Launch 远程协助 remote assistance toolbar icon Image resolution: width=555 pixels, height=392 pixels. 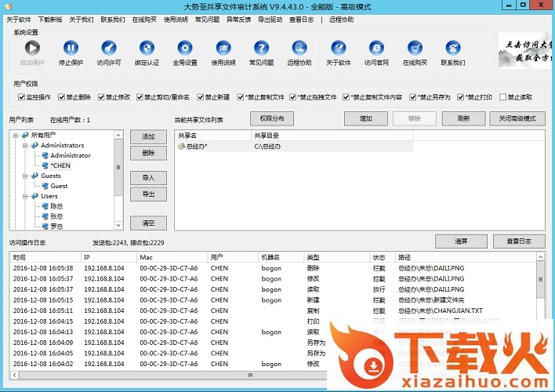click(299, 49)
